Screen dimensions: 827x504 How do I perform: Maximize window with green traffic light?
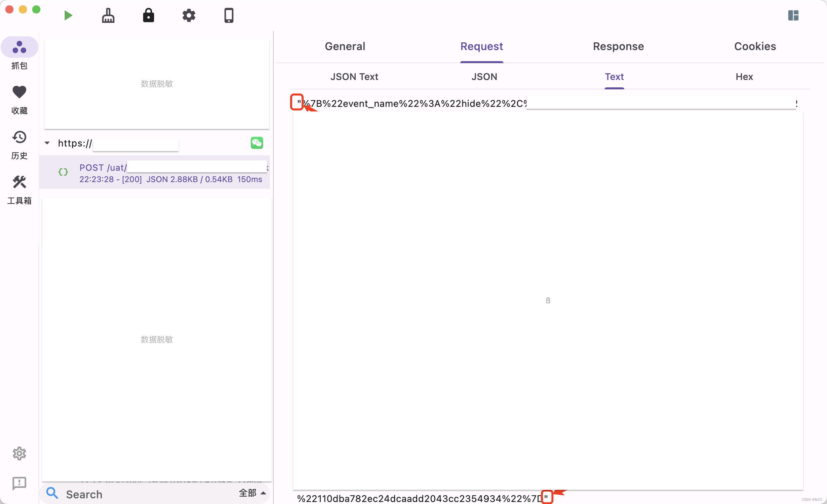pos(36,10)
